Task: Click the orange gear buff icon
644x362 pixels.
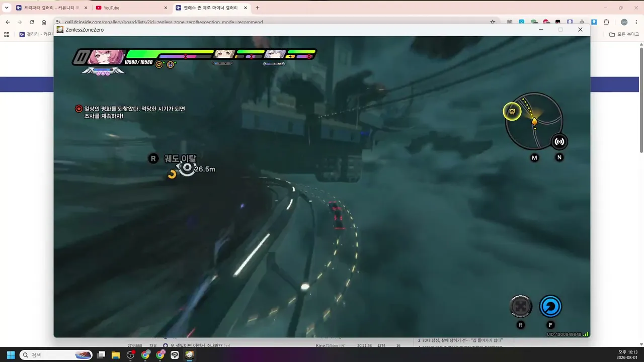Action: tap(159, 64)
